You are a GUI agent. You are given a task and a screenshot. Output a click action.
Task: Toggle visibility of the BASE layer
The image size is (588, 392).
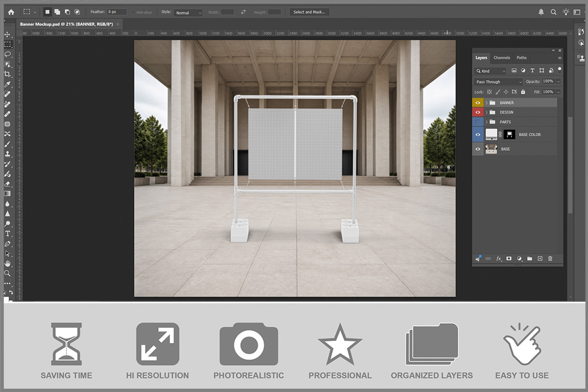(x=478, y=149)
